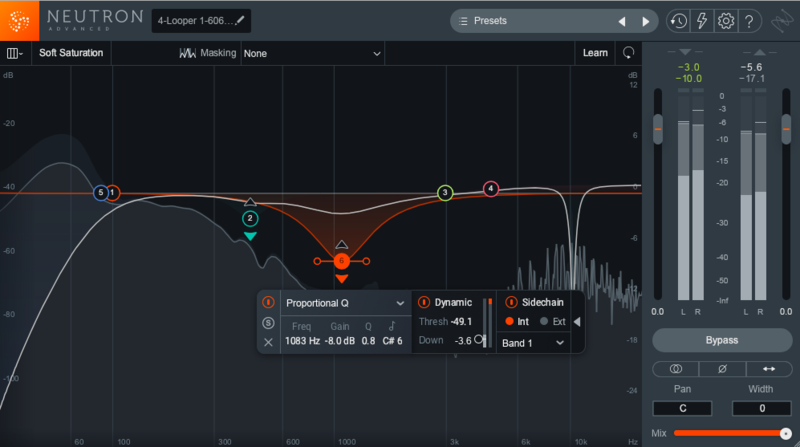Click the 4-Looper 1-606 track name
The image size is (800, 447).
pyautogui.click(x=194, y=21)
